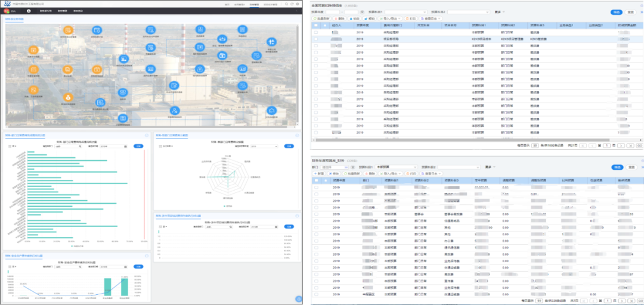The image size is (644, 305).
Task: Open 预算科目2 dropdown in lower filter bar
Action: coord(459,167)
